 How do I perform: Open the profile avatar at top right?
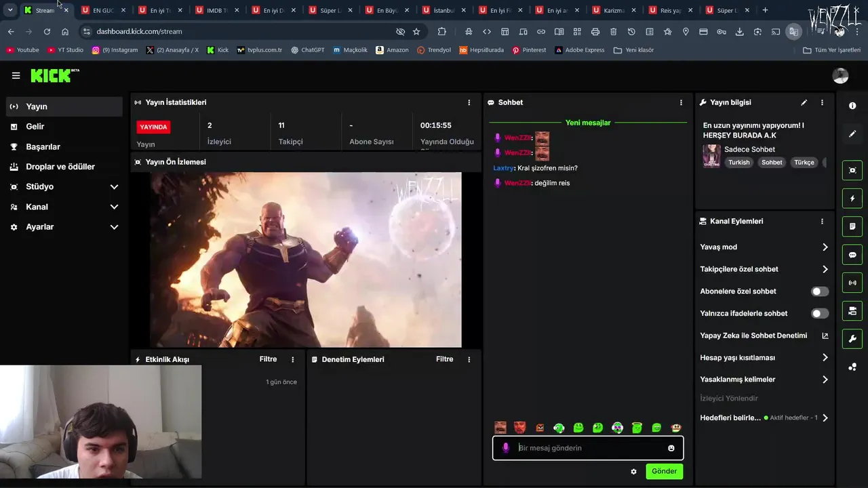[x=840, y=76]
